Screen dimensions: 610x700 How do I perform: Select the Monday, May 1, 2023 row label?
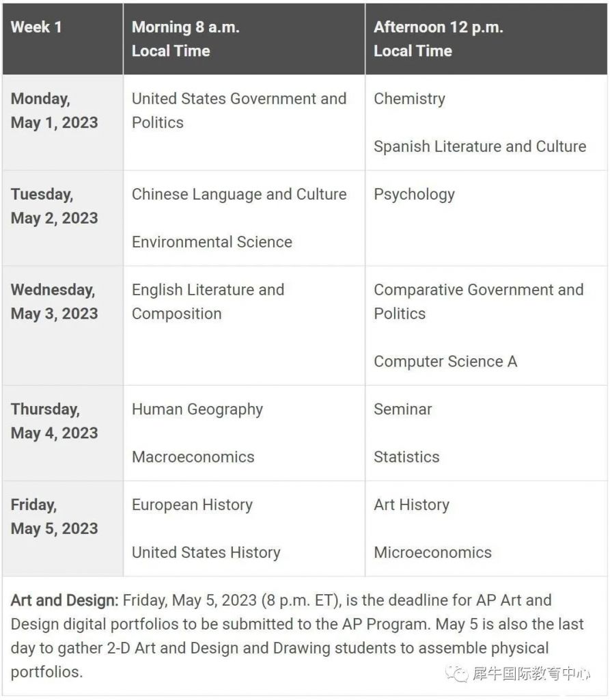[x=54, y=111]
